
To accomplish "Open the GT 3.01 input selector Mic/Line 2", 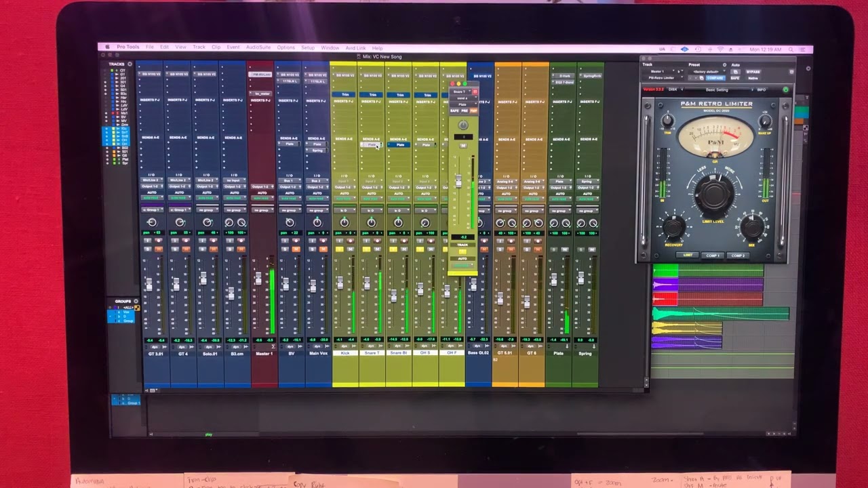I will click(x=151, y=180).
